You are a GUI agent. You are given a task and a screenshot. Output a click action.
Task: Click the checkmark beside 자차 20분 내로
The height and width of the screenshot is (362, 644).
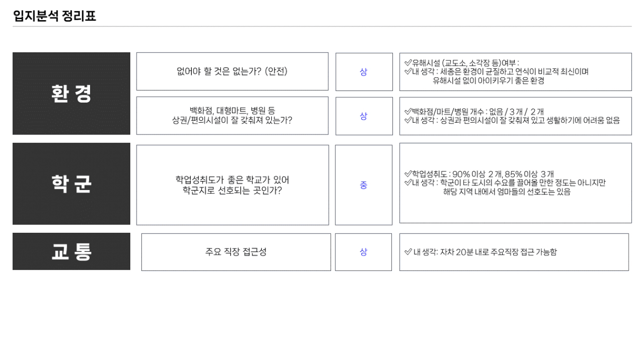pyautogui.click(x=408, y=252)
